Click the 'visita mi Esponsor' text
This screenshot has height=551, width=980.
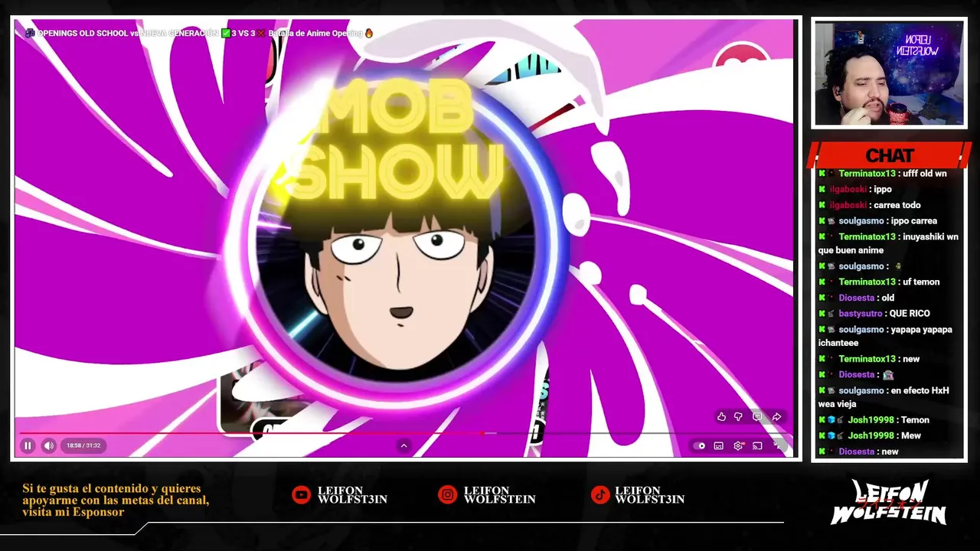coord(73,512)
